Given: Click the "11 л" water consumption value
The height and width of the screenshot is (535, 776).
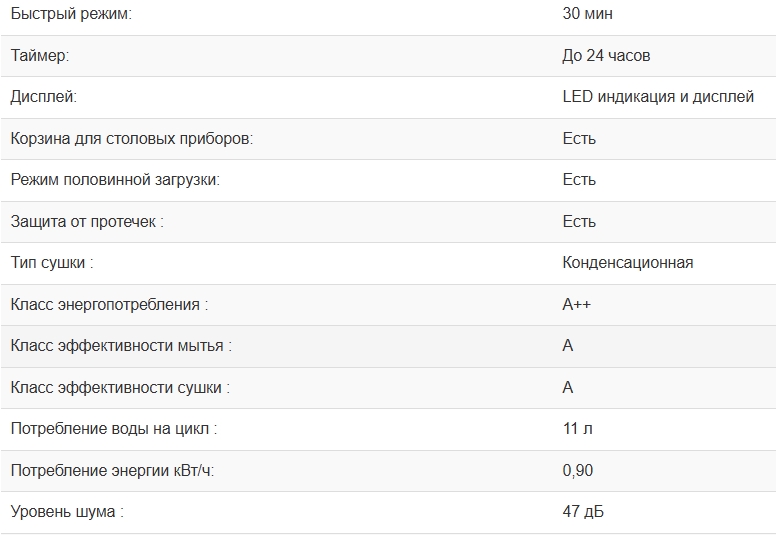Looking at the screenshot, I should point(578,429).
